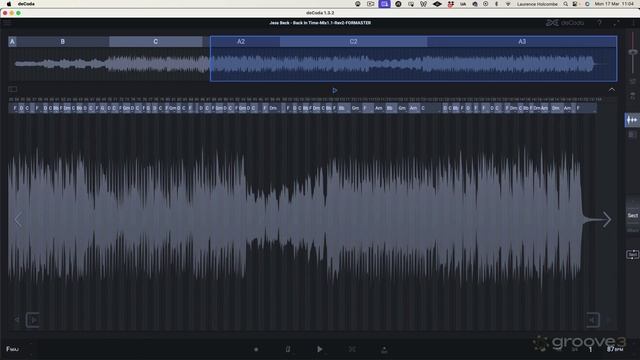Click the crossed-arrows icon in the bottom transport

pos(352,349)
